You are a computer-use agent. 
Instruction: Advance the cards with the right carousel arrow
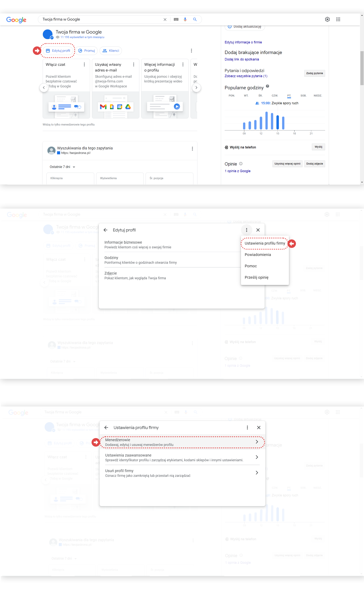[x=196, y=88]
